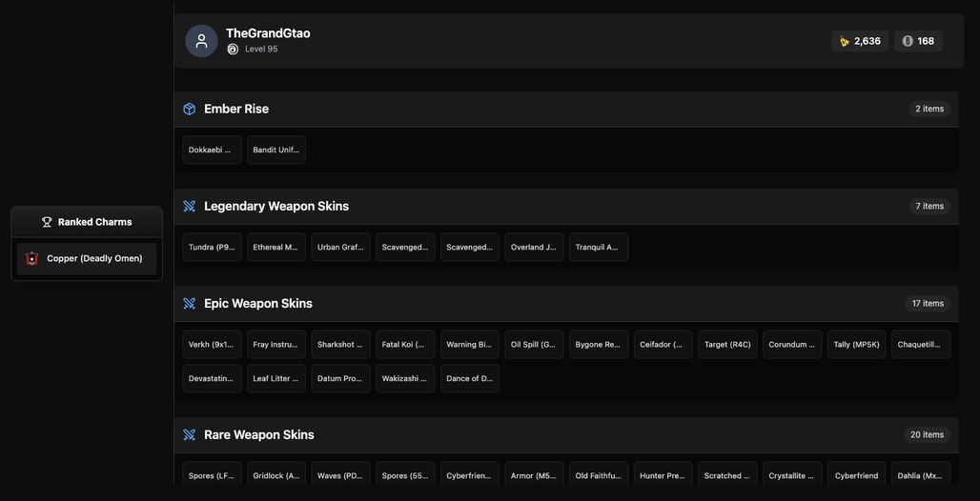
Task: Click the Copper Deadly Omen charm icon
Action: coord(31,259)
